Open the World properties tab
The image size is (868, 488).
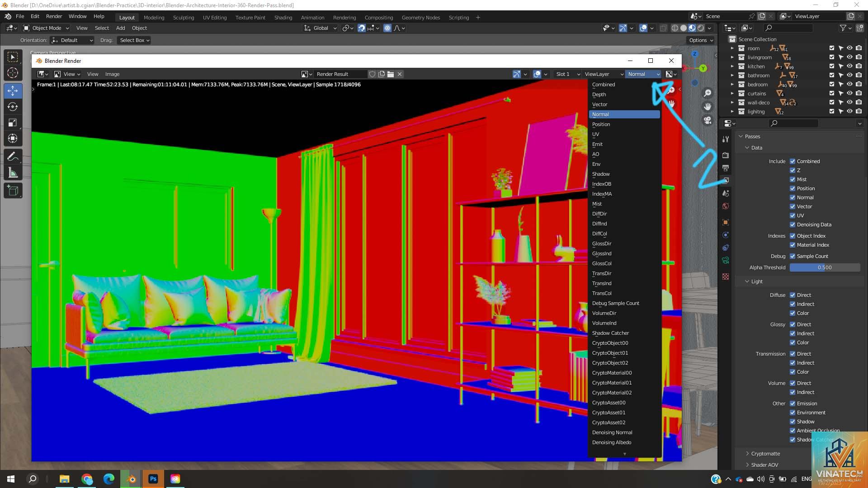coord(726,206)
